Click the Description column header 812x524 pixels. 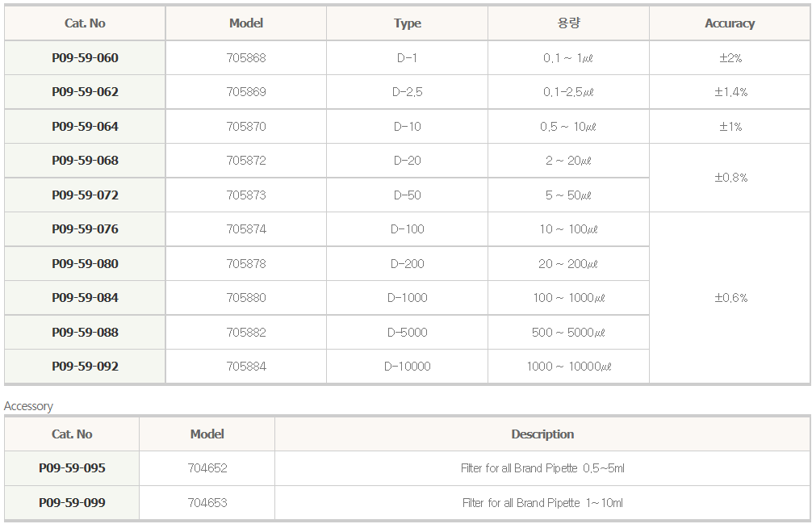click(x=542, y=434)
